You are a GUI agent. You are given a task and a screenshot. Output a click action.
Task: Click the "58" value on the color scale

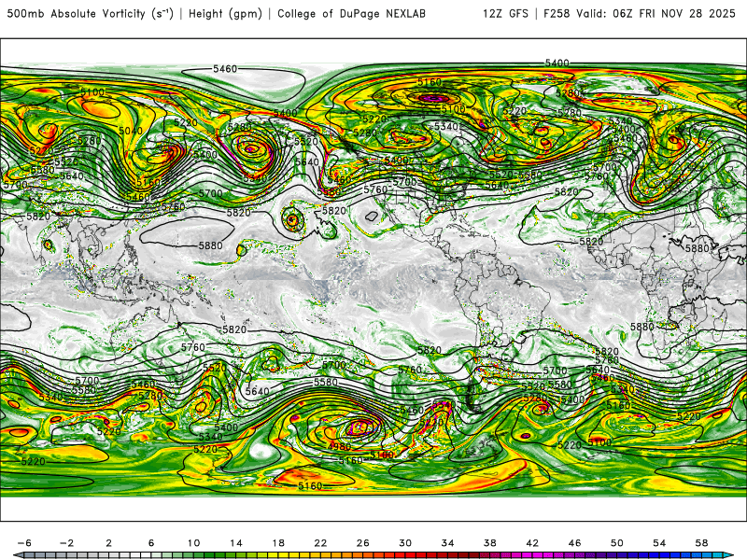pos(702,543)
